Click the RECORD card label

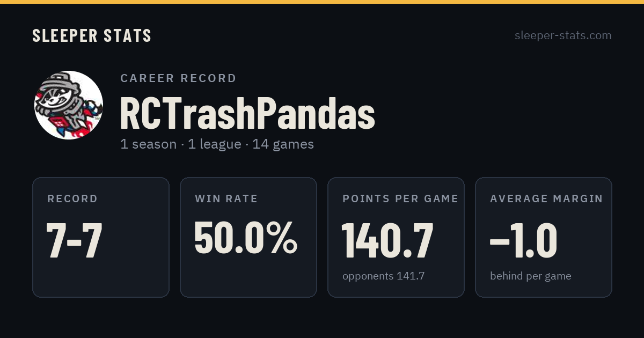coord(72,199)
